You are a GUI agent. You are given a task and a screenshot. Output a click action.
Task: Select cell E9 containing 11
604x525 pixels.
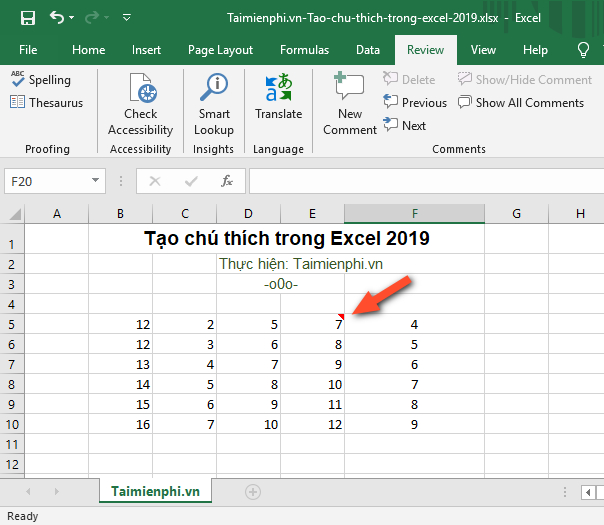(x=312, y=404)
